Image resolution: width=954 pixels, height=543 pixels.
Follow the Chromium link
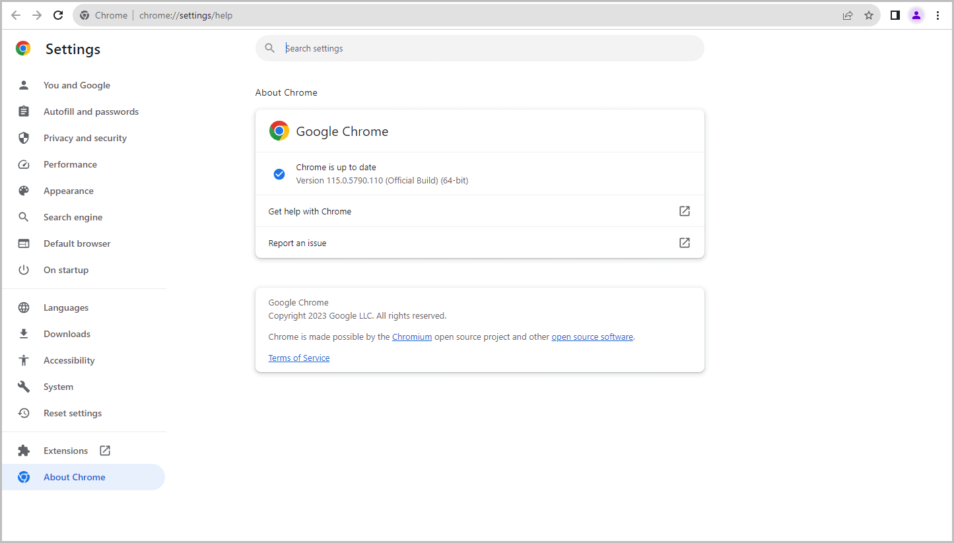(x=412, y=337)
